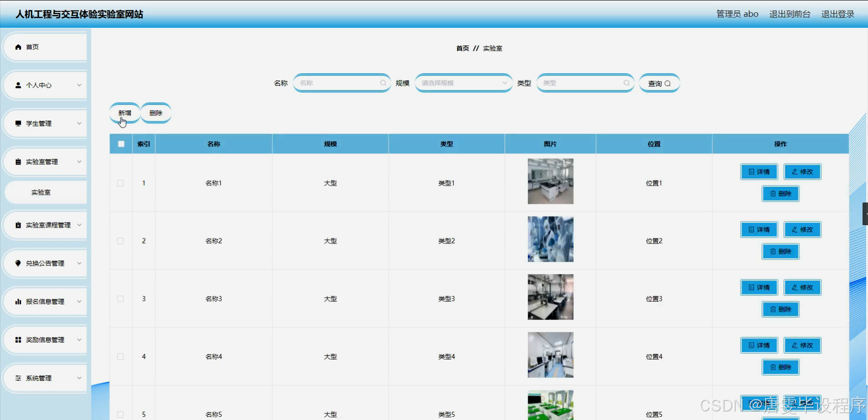This screenshot has width=868, height=420.
Task: Click the 新增 button
Action: (x=125, y=113)
